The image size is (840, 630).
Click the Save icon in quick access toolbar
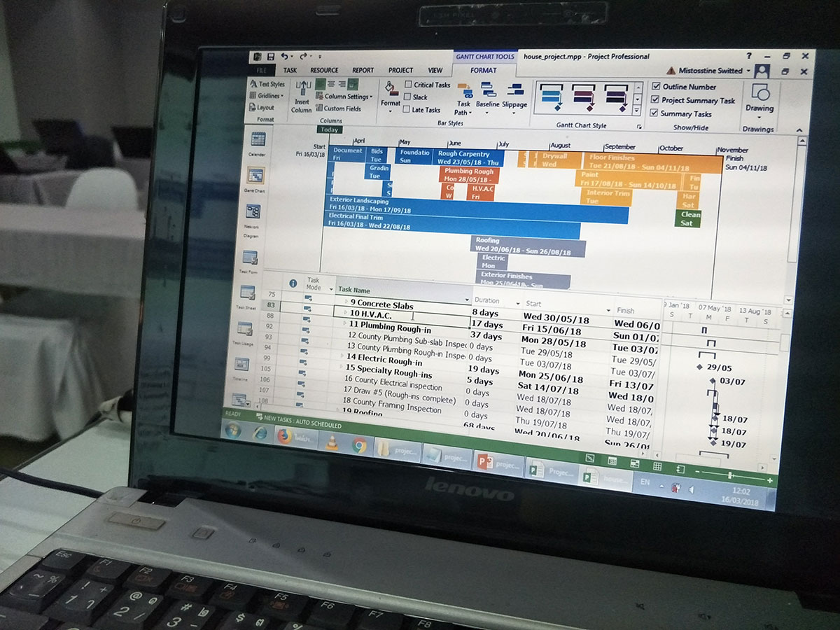coord(269,57)
